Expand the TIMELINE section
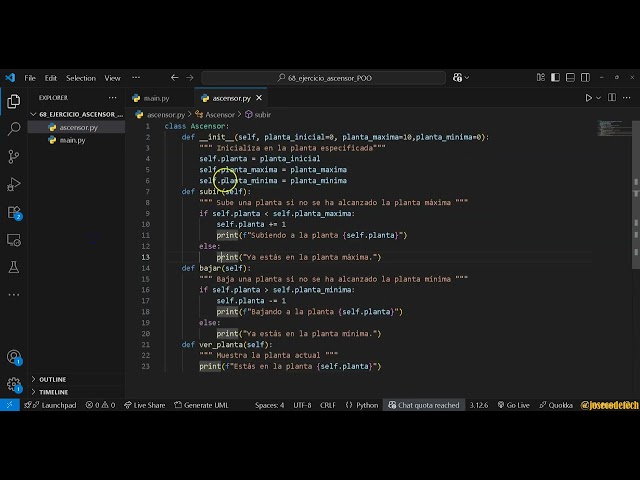 77,392
